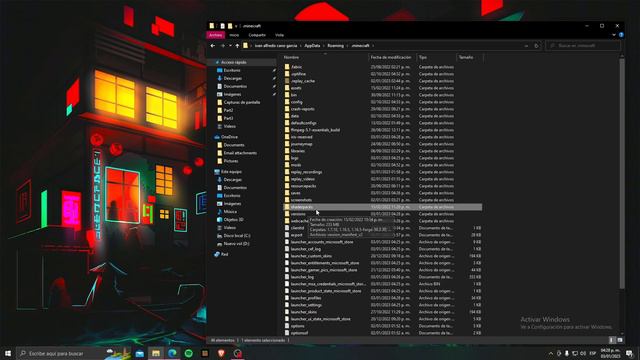Select the .replay_cache folder
The image size is (640, 360).
302,81
